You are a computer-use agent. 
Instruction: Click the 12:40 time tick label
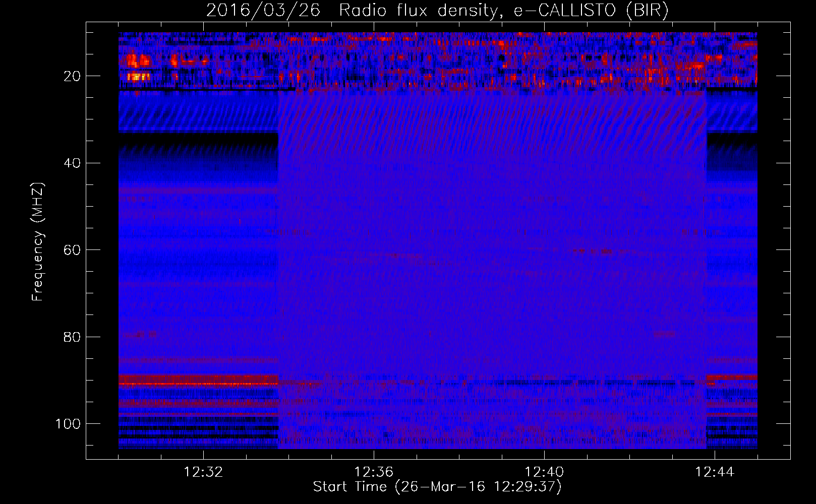[544, 472]
